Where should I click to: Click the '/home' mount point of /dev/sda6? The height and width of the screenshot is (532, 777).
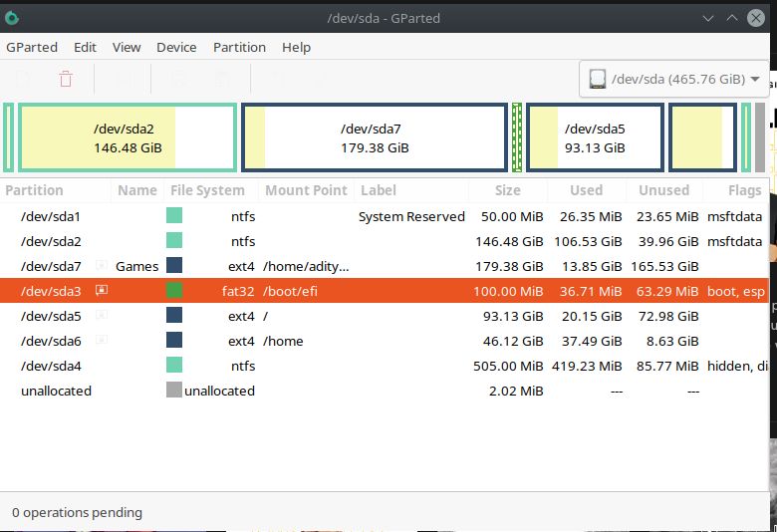point(283,341)
